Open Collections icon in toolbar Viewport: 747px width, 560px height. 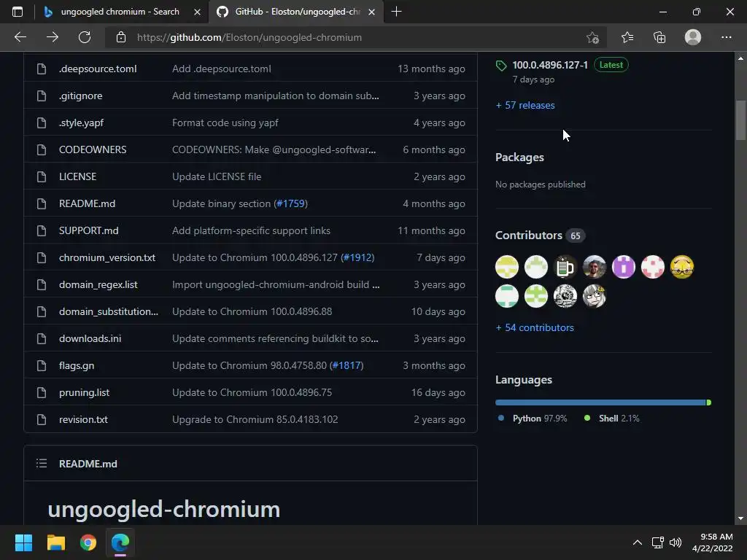[659, 37]
